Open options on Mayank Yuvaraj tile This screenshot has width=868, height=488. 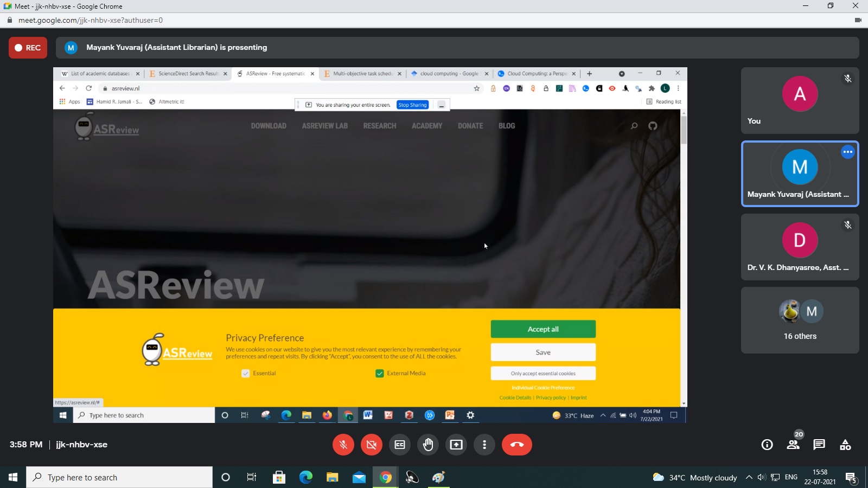[x=848, y=152]
